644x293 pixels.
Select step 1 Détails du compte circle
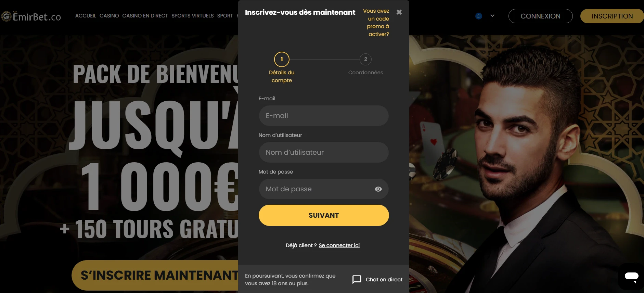(x=282, y=59)
